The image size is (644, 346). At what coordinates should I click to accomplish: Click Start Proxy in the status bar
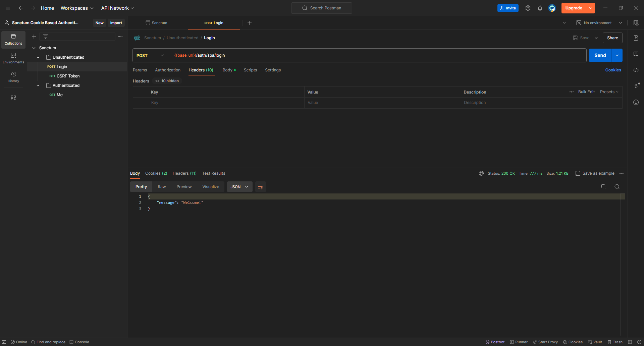point(545,342)
